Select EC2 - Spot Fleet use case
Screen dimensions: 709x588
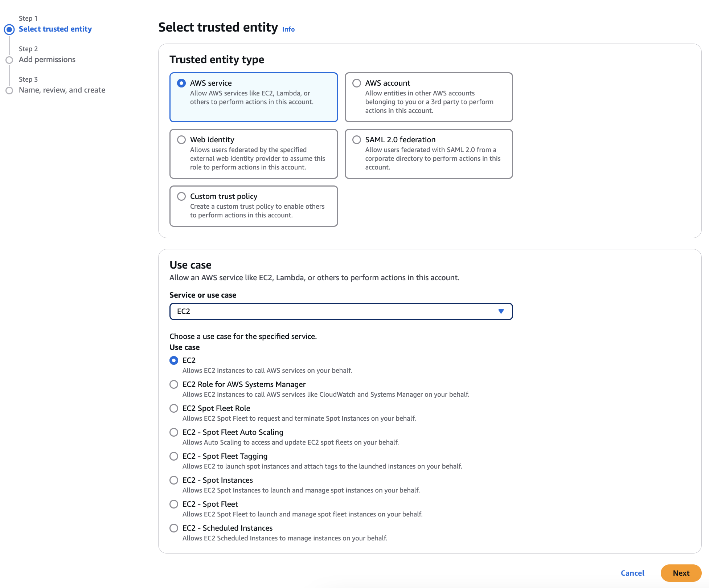(174, 504)
